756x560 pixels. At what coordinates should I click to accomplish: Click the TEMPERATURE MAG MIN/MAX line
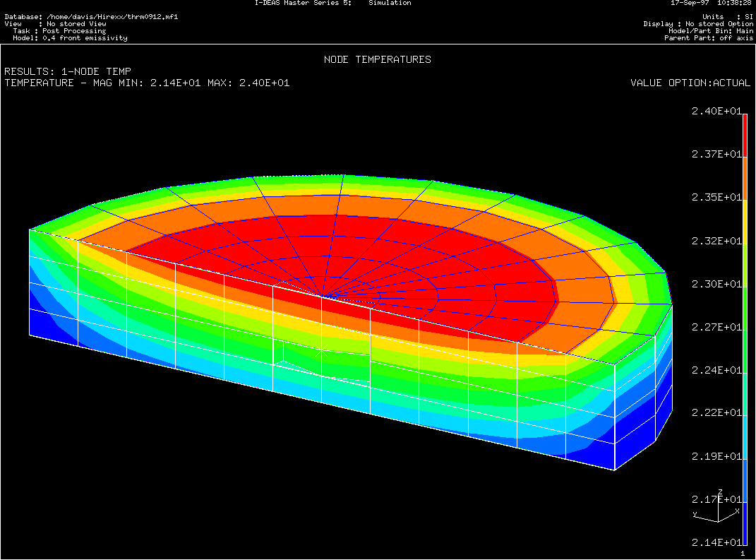(x=147, y=83)
